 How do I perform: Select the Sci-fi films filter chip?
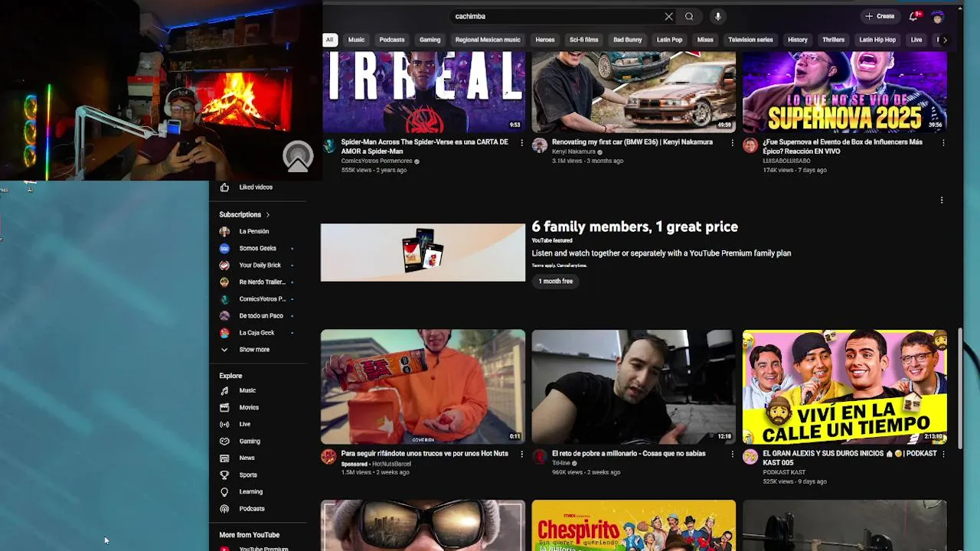coord(583,40)
